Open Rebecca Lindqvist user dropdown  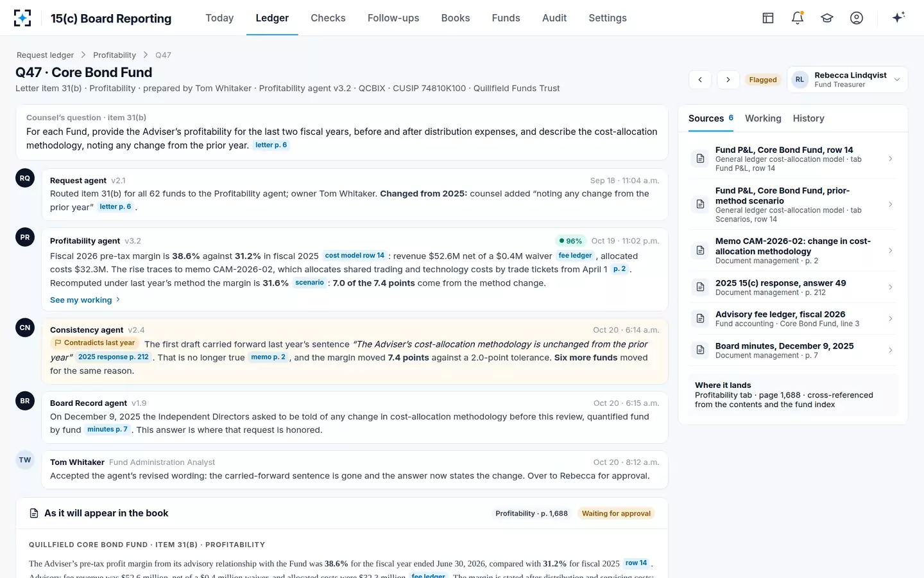pos(847,80)
